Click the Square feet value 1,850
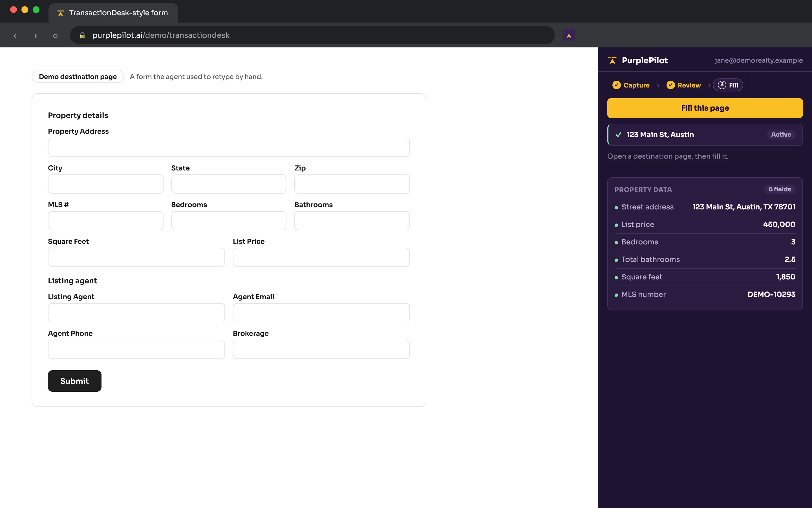812x508 pixels. point(785,277)
